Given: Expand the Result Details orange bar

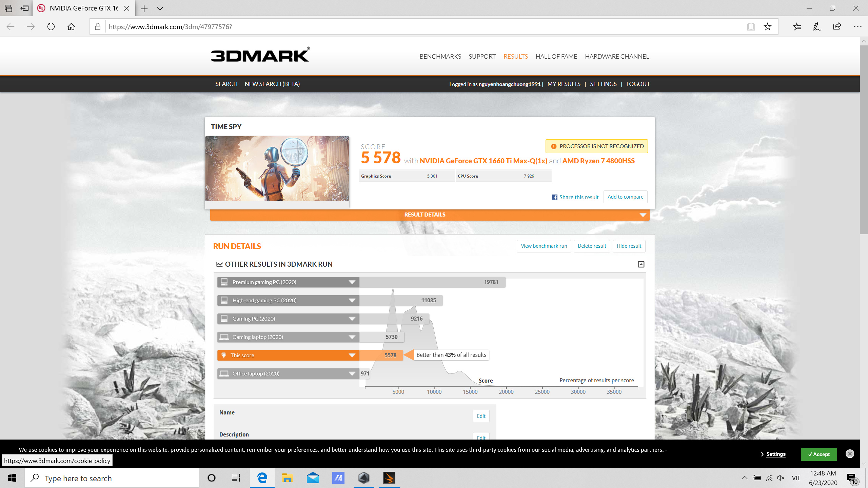Looking at the screenshot, I should [x=430, y=215].
